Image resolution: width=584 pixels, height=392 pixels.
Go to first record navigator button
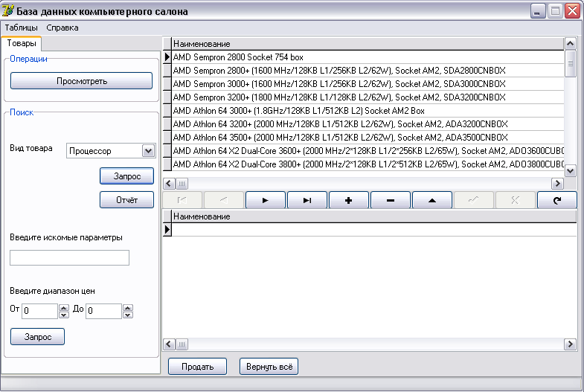(x=182, y=200)
